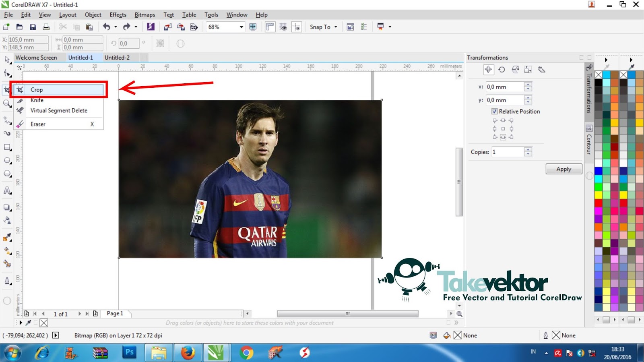Increase the Copies stepper value
Screen dimensions: 644x362
click(x=528, y=149)
